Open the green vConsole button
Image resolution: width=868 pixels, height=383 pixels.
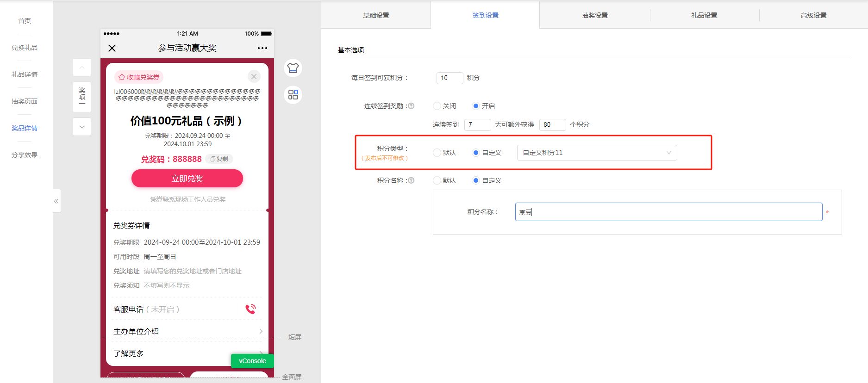coord(252,361)
